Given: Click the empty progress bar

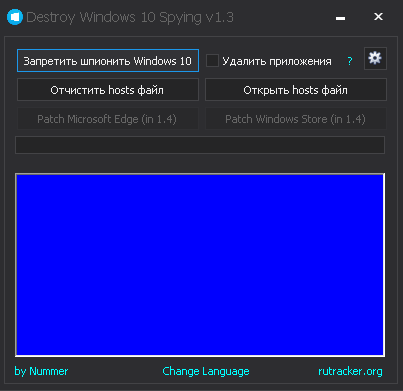Looking at the screenshot, I should (200, 145).
